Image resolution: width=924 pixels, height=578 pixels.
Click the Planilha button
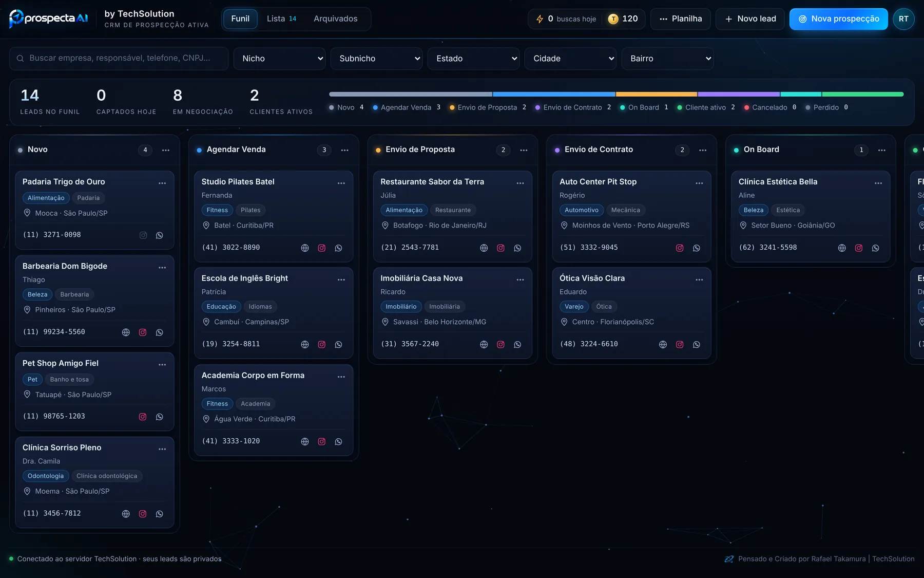680,19
